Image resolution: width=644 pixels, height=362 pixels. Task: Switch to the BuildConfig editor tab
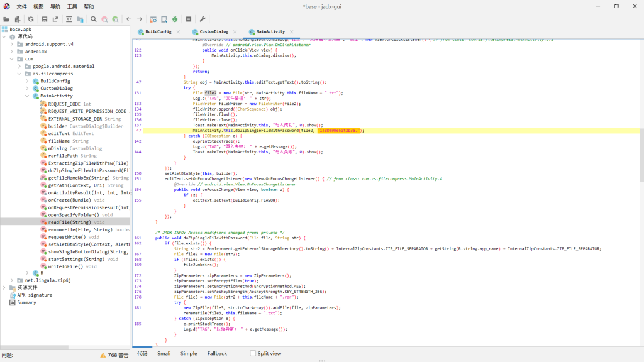point(158,31)
